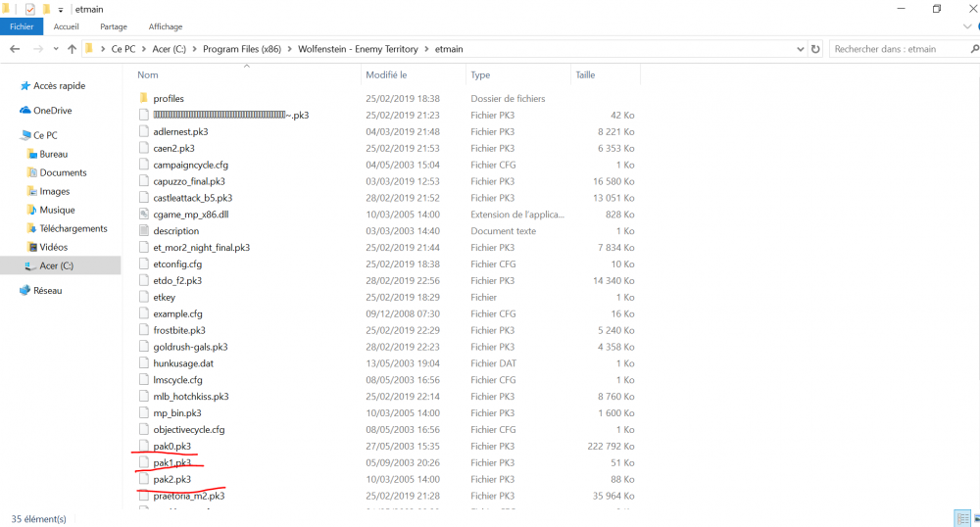This screenshot has width=980, height=527.
Task: Select the etconfig.cfg file icon
Action: coord(144,263)
